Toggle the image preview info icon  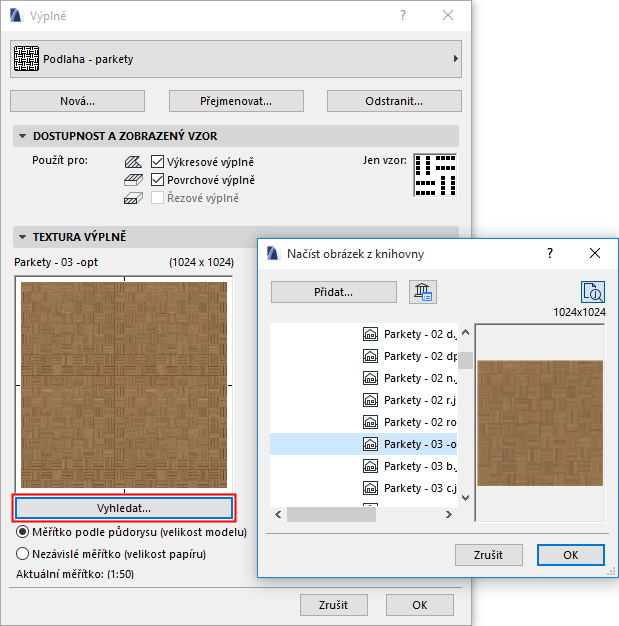(x=593, y=292)
